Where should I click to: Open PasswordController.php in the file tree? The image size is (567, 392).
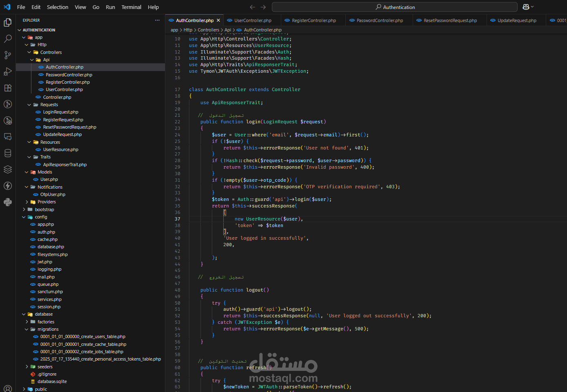[x=69, y=75]
